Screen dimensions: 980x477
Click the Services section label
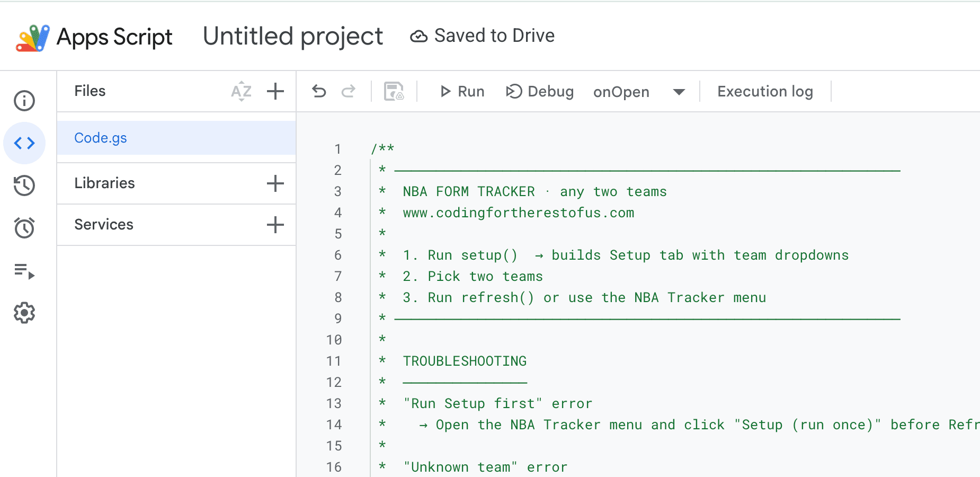point(104,225)
